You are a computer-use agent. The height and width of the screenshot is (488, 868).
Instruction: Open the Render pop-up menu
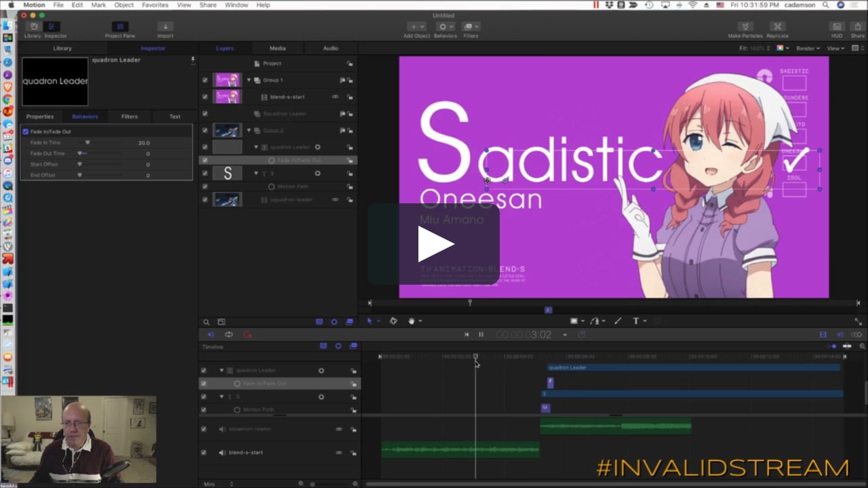coord(808,48)
